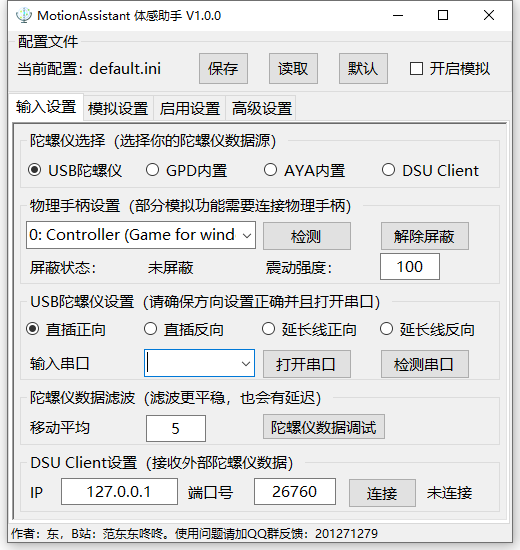This screenshot has height=550, width=520.
Task: Click the 未屏蔽 status text
Action: [171, 268]
